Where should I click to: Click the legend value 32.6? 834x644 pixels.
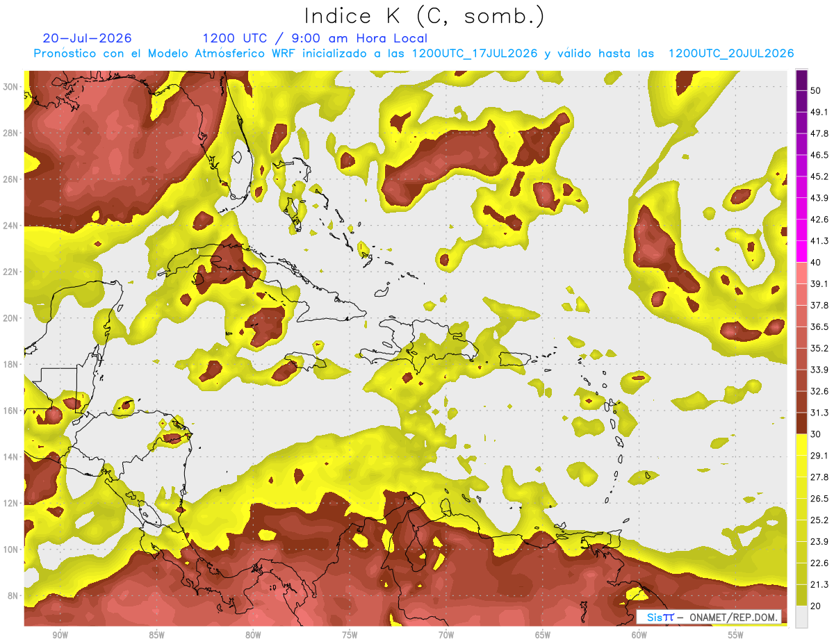click(x=819, y=391)
